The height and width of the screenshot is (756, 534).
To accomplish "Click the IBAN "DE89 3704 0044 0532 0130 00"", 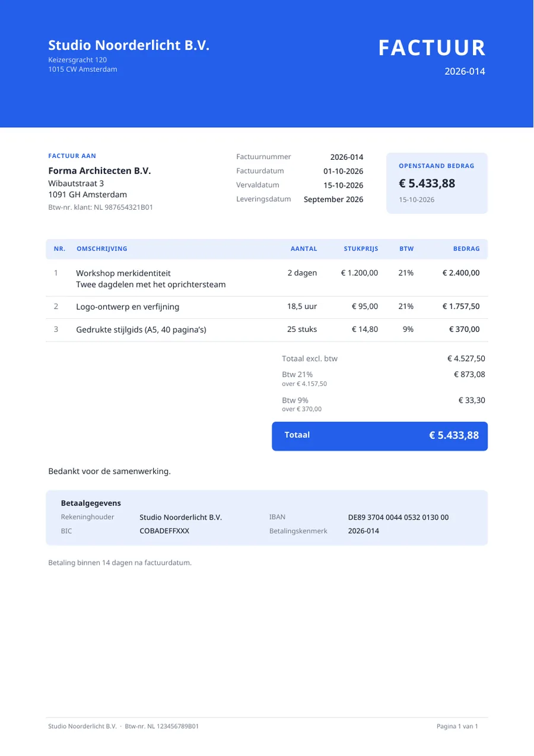I will 399,517.
